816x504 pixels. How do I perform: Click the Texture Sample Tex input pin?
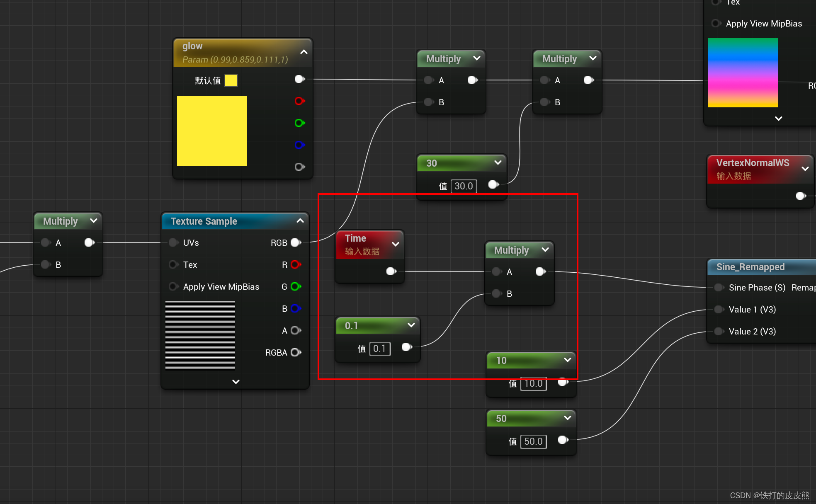[x=173, y=265]
